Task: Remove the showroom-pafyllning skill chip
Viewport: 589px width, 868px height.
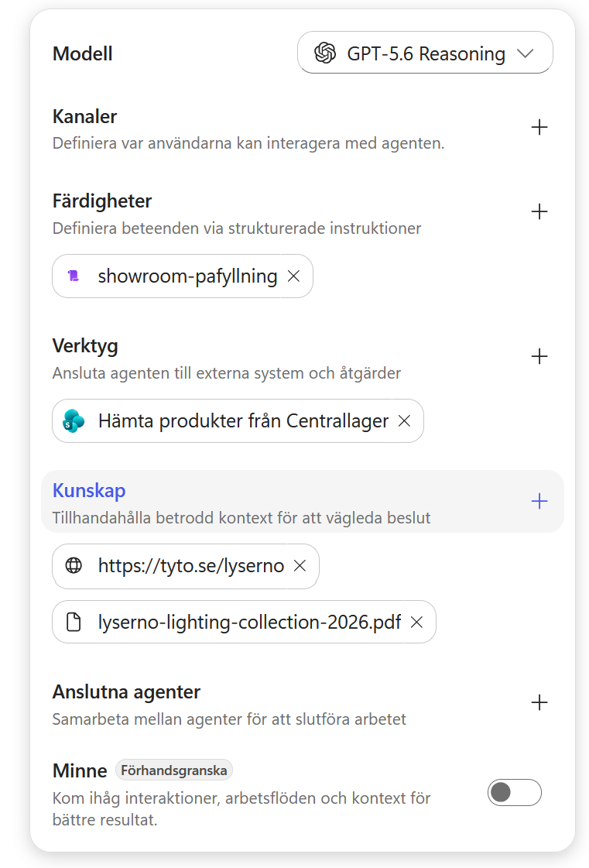Action: tap(293, 276)
